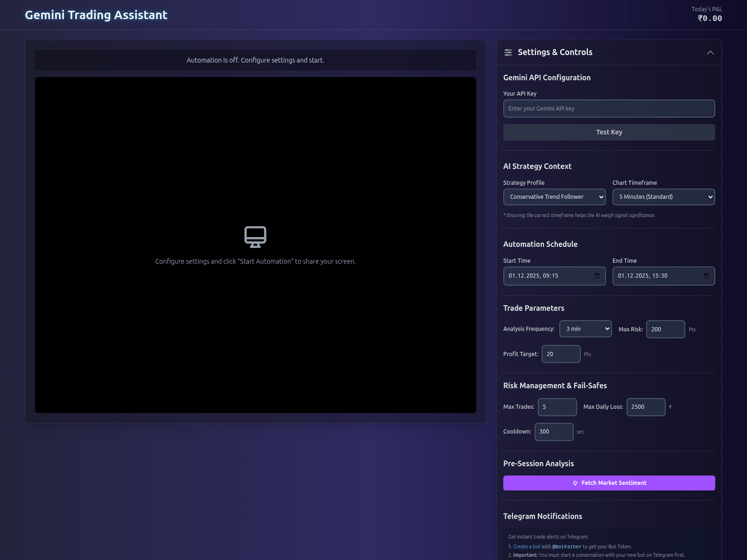This screenshot has width=747, height=560.
Task: Click the Gemini Trading Assistant title
Action: coord(96,15)
